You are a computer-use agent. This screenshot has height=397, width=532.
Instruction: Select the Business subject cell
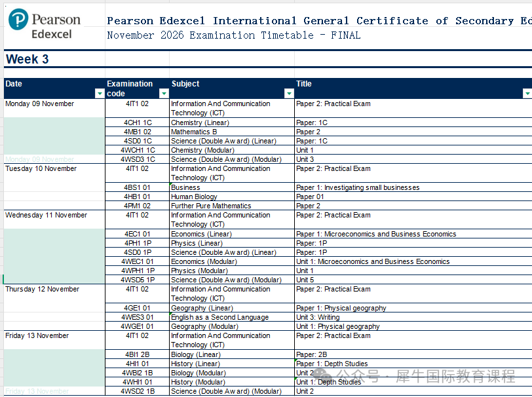[232, 187]
